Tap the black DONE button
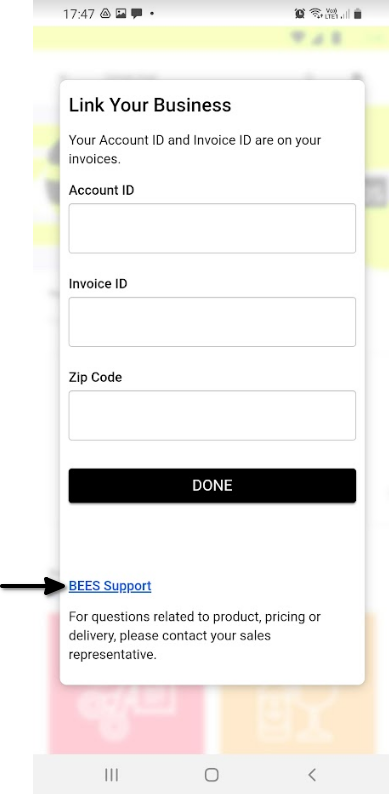Screen dimensions: 389x794 212,486
